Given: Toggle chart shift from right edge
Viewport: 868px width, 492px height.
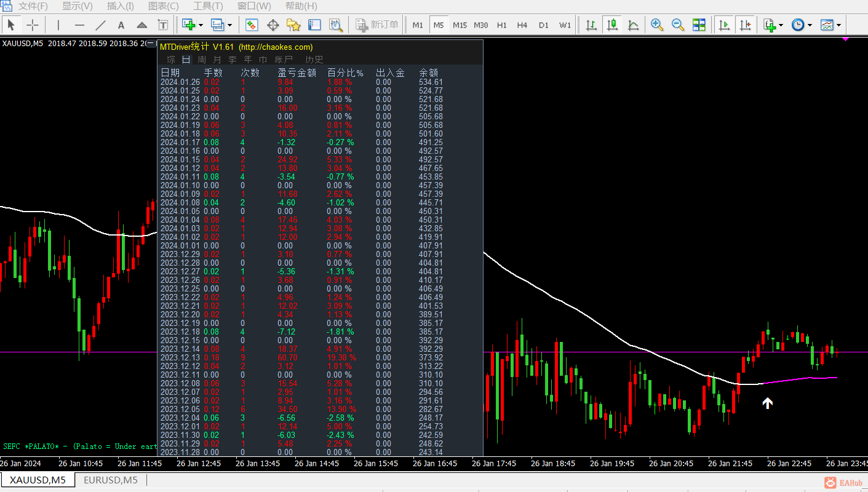Looking at the screenshot, I should point(745,25).
